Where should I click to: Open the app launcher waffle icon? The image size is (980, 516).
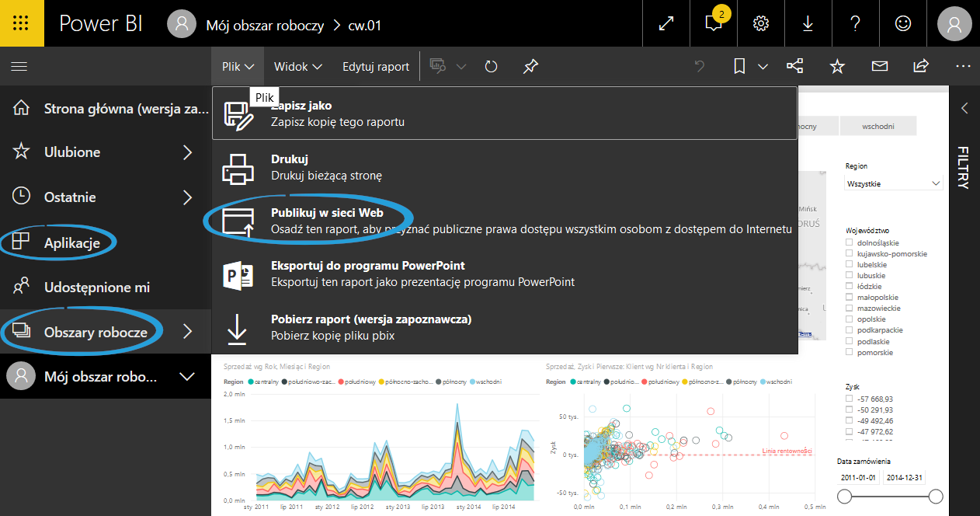pyautogui.click(x=22, y=23)
